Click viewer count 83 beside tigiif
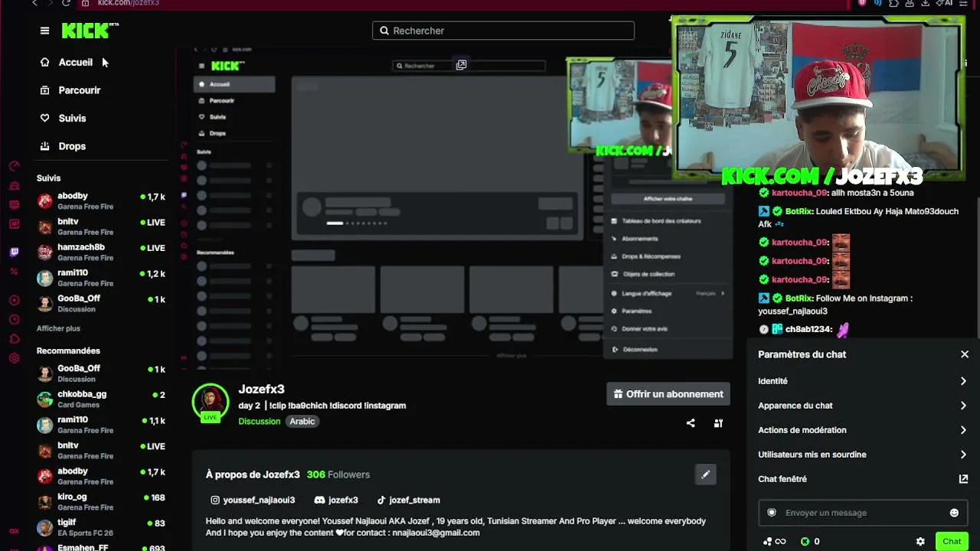 [155, 523]
